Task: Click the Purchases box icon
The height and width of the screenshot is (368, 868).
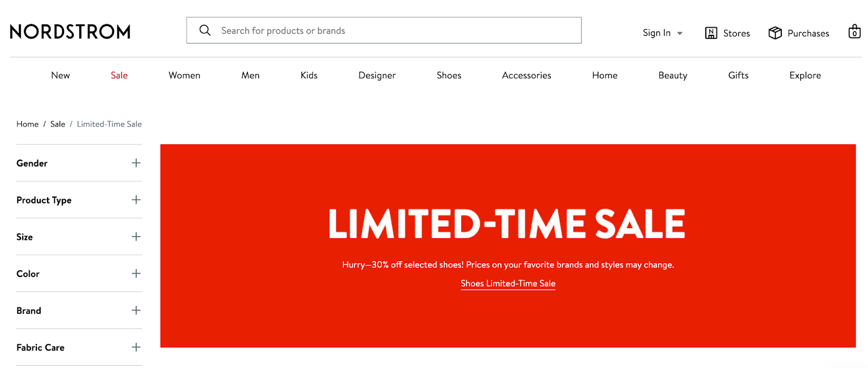Action: (x=775, y=33)
